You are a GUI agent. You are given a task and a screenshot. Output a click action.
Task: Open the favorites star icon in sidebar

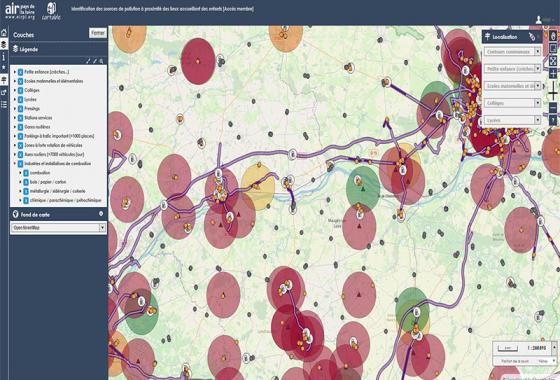click(x=4, y=68)
